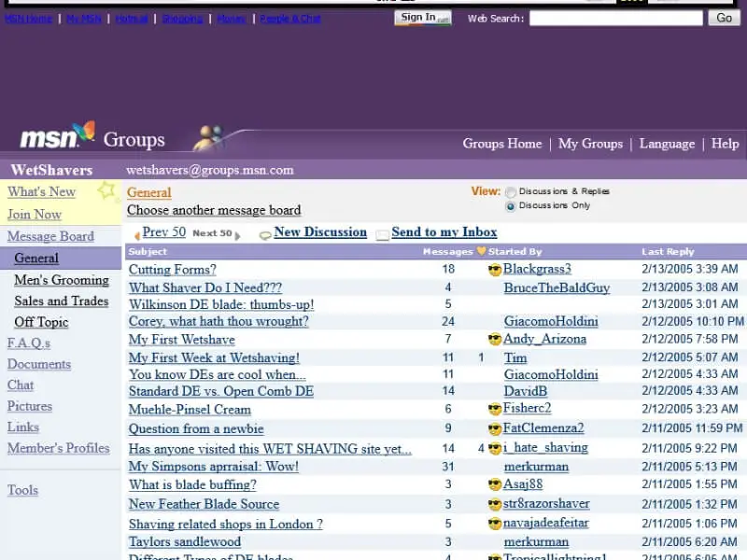Open 'My Simpsons apprraisal: Wow!' thread
The image size is (747, 560).
[214, 466]
